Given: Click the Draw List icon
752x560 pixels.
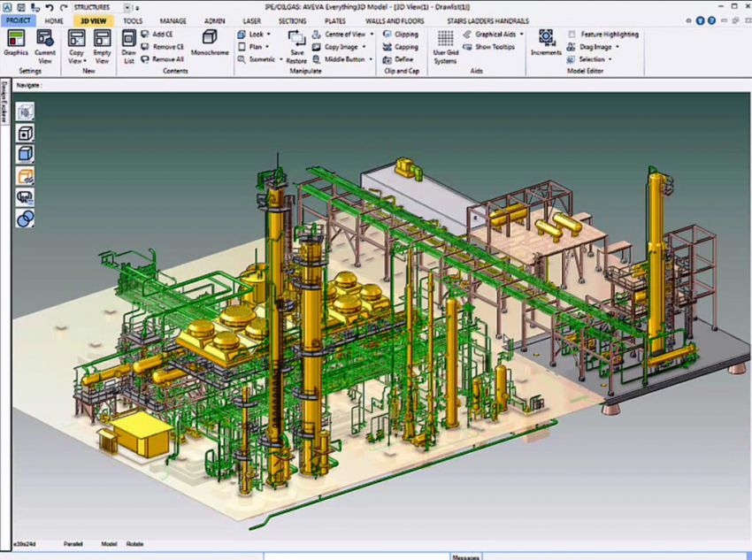Looking at the screenshot, I should tap(129, 43).
